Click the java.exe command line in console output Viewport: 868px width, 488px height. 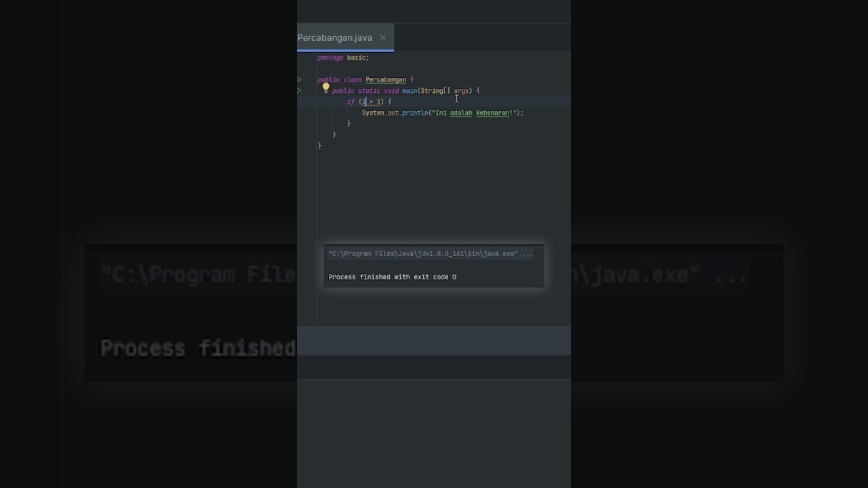431,254
